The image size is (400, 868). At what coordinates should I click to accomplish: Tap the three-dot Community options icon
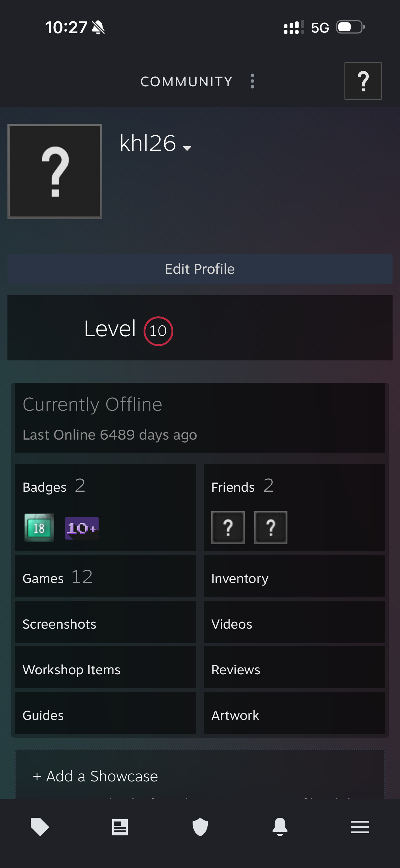[x=252, y=81]
